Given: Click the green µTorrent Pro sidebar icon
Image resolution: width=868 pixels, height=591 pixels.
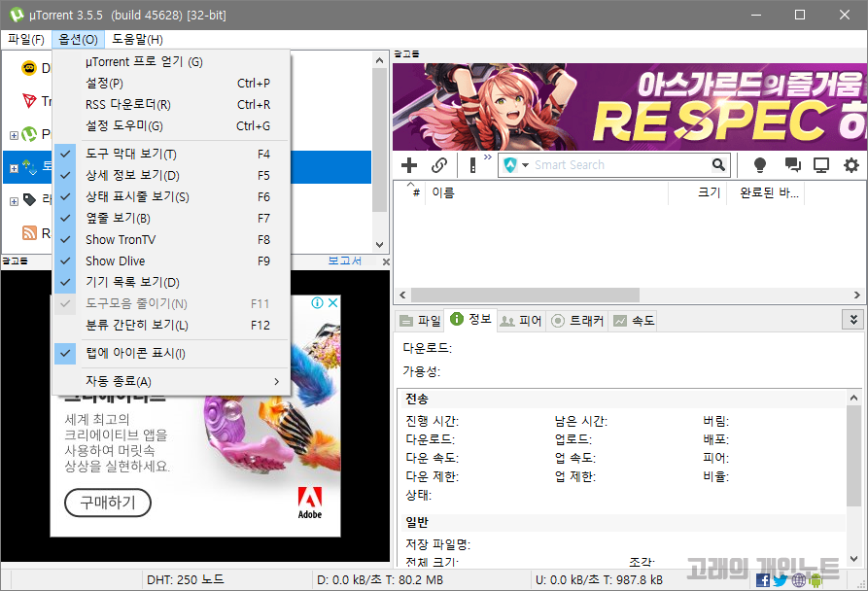Looking at the screenshot, I should tap(29, 134).
